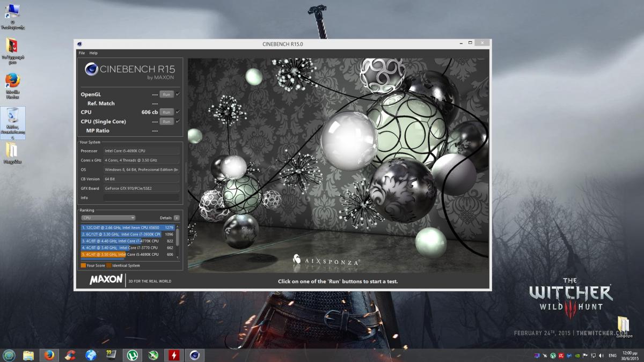Screen dimensions: 644x362
Task: Open the uTorrent system tray icon
Action: tap(553, 356)
